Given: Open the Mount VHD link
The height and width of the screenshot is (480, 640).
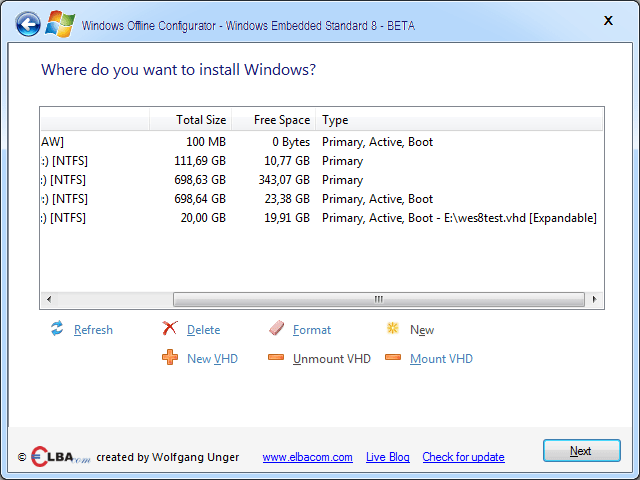Looking at the screenshot, I should click(441, 359).
